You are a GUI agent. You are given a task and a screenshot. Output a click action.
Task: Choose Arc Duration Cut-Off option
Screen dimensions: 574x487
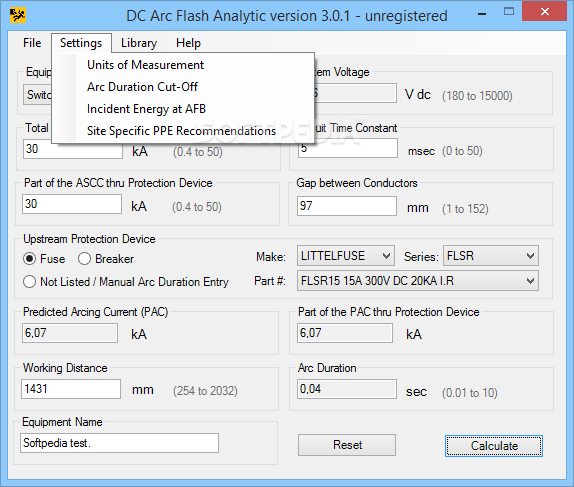[183, 87]
